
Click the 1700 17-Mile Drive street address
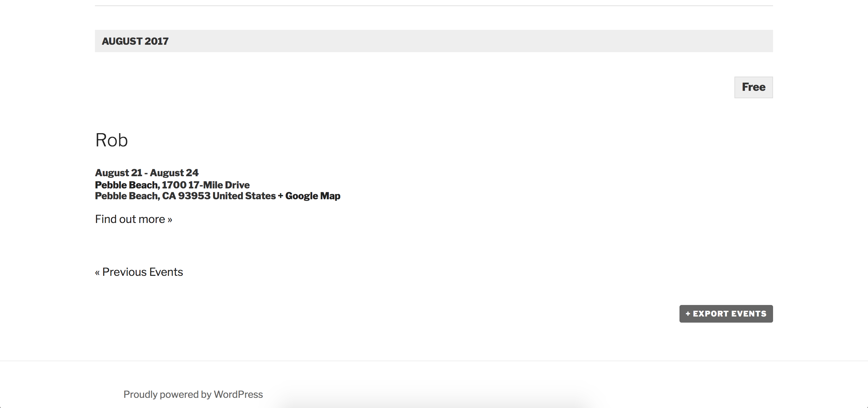pos(205,185)
